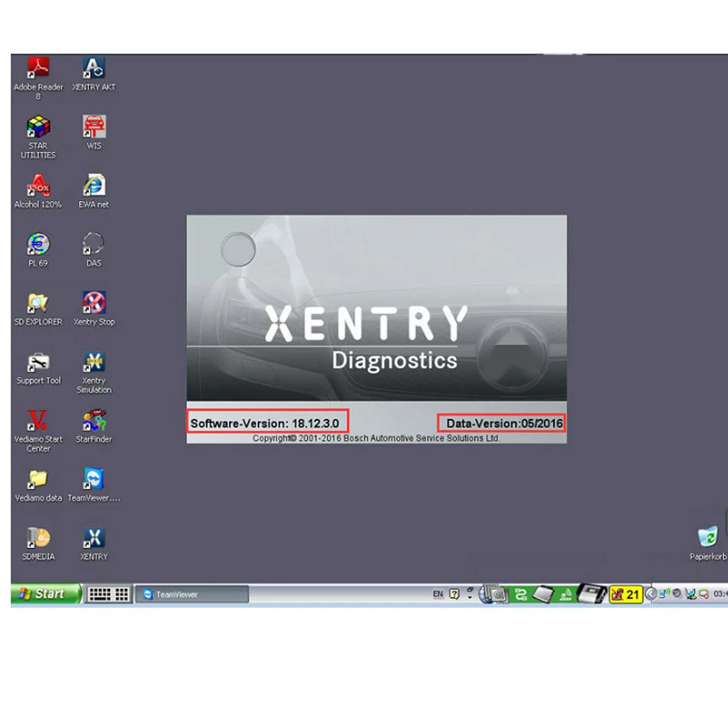728x728 pixels.
Task: Click the green wireless signal icon
Action: click(566, 595)
